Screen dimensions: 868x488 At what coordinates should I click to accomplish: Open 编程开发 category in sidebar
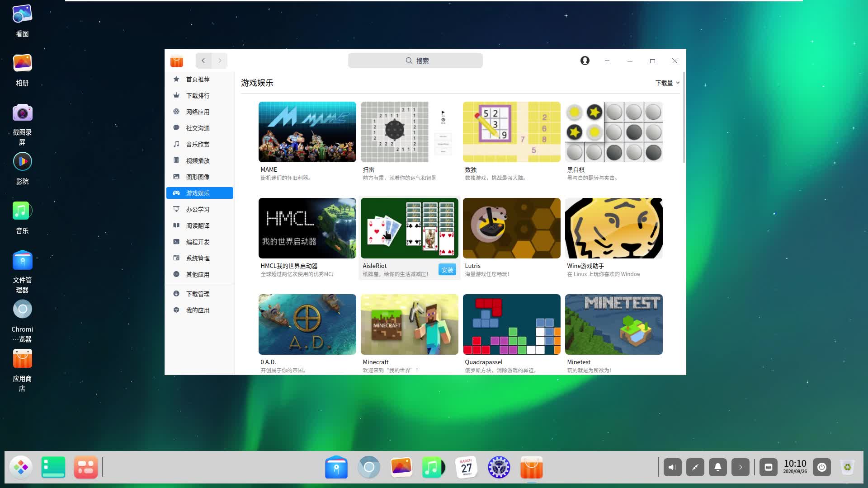click(197, 242)
